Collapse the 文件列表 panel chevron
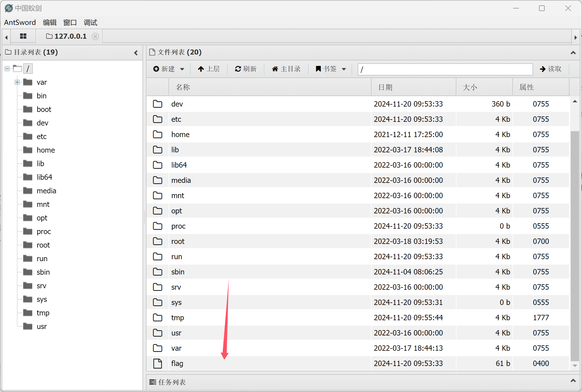The width and height of the screenshot is (582, 392). pyautogui.click(x=573, y=53)
